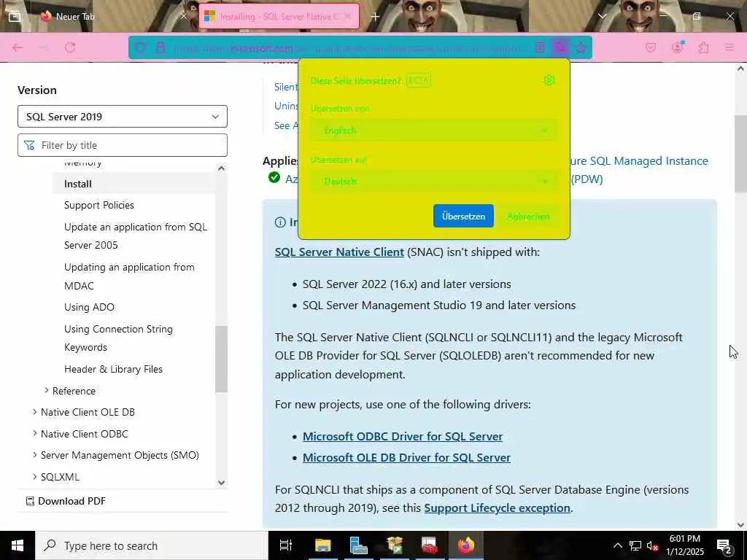Expand the SQLXML tree node
747x560 pixels.
point(34,476)
